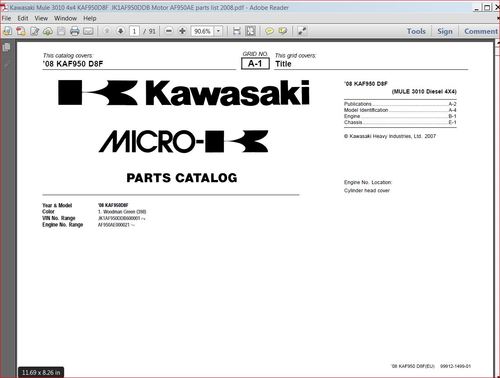Open the zoom level dropdown arrow
Screen dimensions: 500x378
pos(218,31)
